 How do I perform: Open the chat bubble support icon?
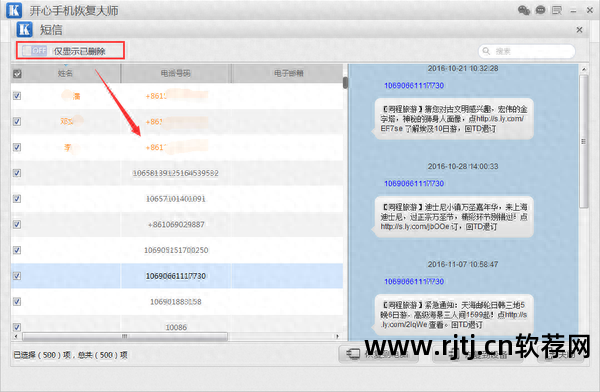(540, 10)
